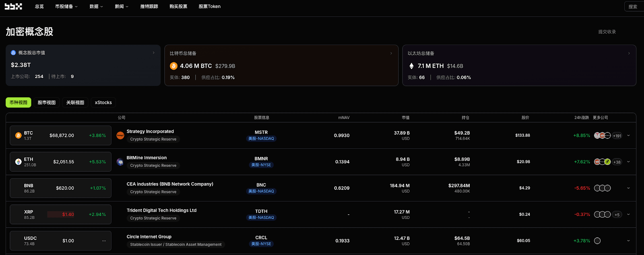Expand the 新闻 dropdown menu
This screenshot has height=255, width=644.
122,6
